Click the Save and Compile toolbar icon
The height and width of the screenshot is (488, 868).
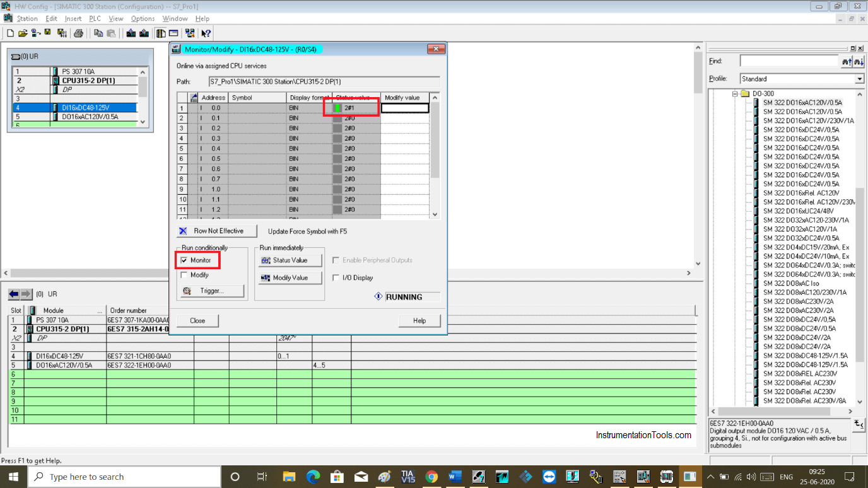62,33
